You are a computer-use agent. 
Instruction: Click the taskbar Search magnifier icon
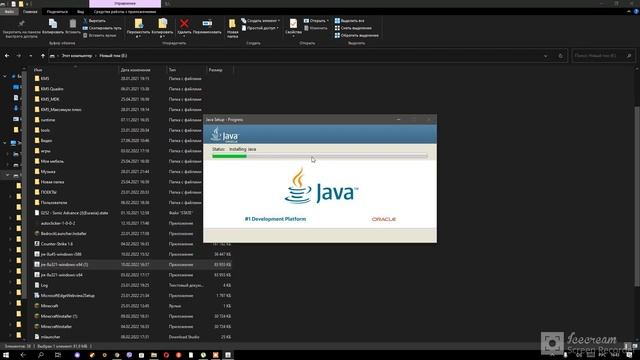[x=40, y=355]
